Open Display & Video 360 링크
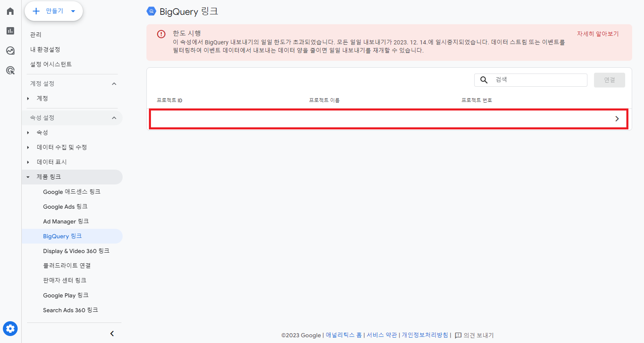This screenshot has height=343, width=644. coord(76,251)
